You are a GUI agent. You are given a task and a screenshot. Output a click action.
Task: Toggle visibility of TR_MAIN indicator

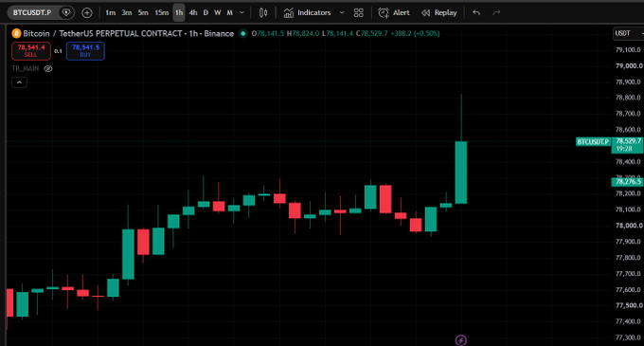48,68
